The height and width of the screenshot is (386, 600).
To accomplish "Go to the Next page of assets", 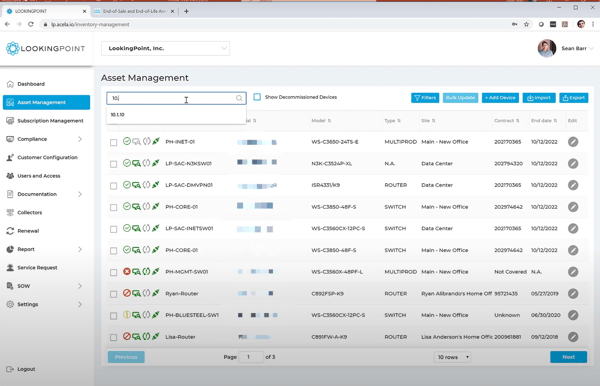I will [x=569, y=357].
